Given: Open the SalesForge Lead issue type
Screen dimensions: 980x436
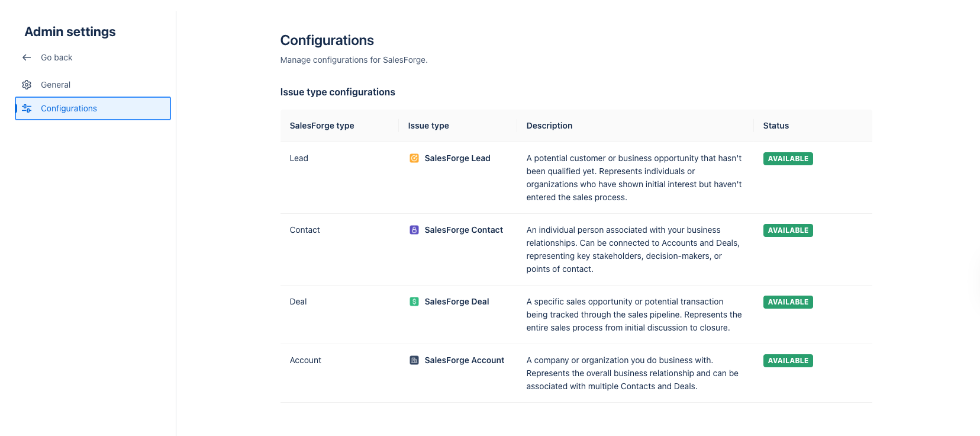Looking at the screenshot, I should point(457,158).
